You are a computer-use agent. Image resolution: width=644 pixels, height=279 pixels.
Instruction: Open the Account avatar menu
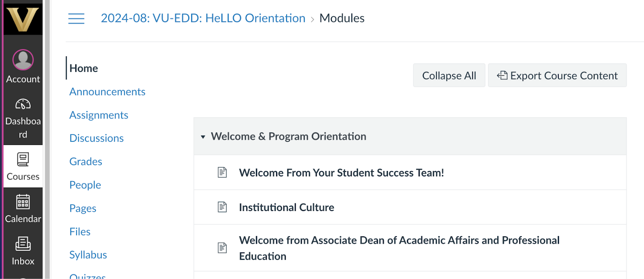click(23, 60)
